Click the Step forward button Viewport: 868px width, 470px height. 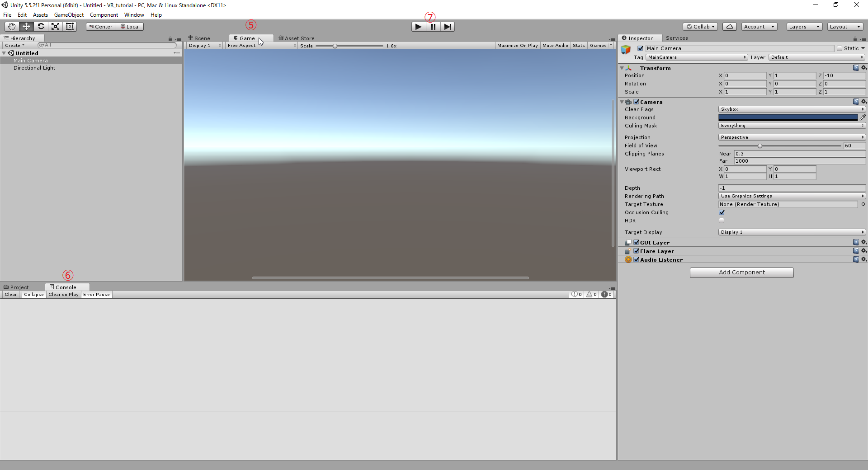pos(447,27)
